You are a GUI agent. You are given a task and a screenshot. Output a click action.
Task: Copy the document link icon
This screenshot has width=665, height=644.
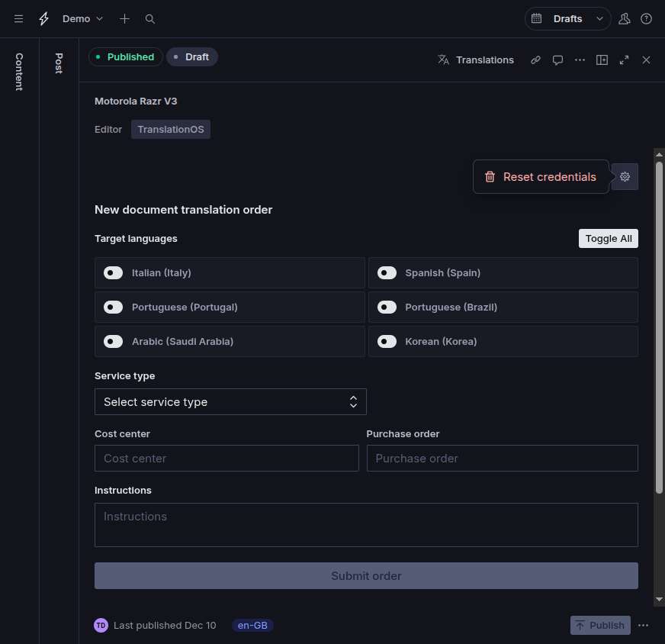[x=535, y=60]
